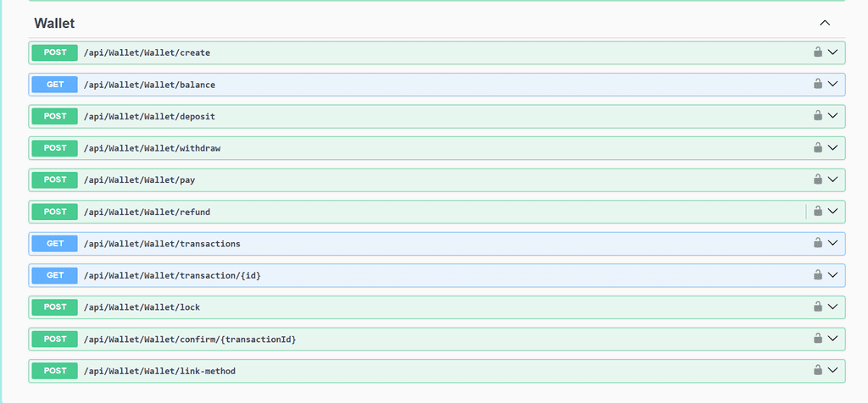
Task: Click the lock icon on Wallet/link-method row
Action: tap(818, 370)
